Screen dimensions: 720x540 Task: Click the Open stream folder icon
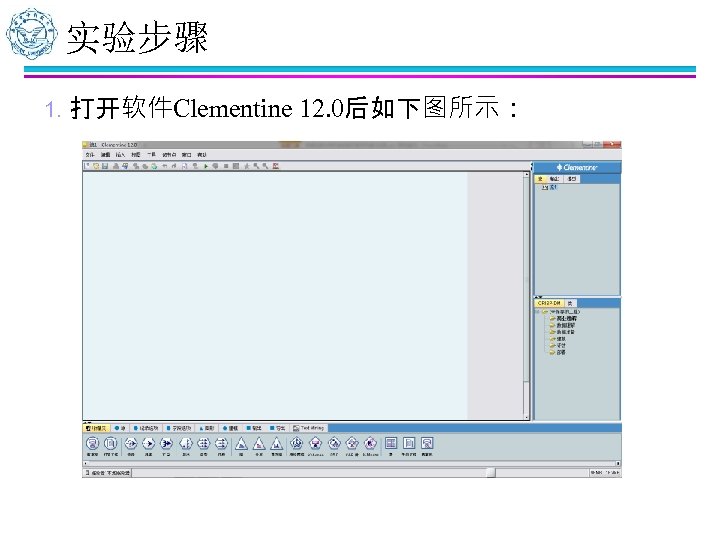[96, 166]
